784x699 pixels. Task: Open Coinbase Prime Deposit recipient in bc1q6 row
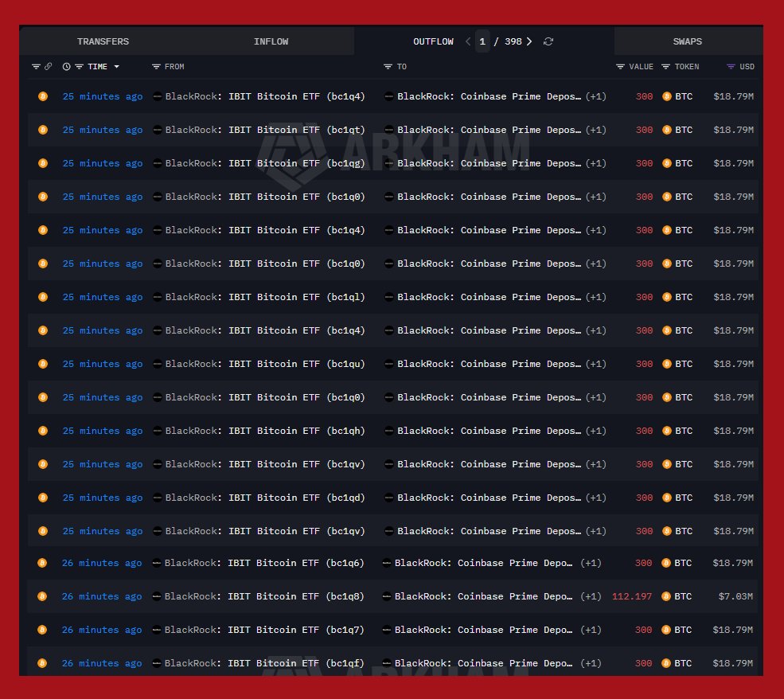(x=483, y=563)
